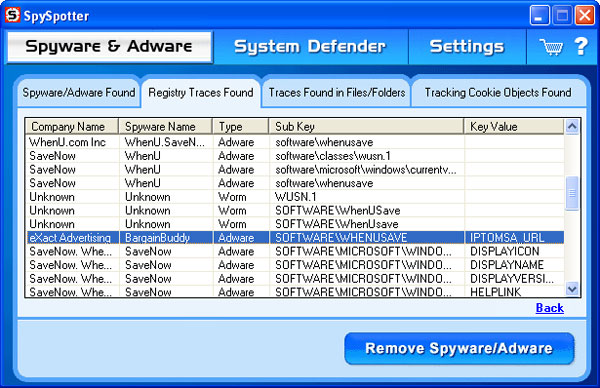Image resolution: width=600 pixels, height=388 pixels.
Task: Click the Remove Spyware/Adware button
Action: pyautogui.click(x=459, y=348)
